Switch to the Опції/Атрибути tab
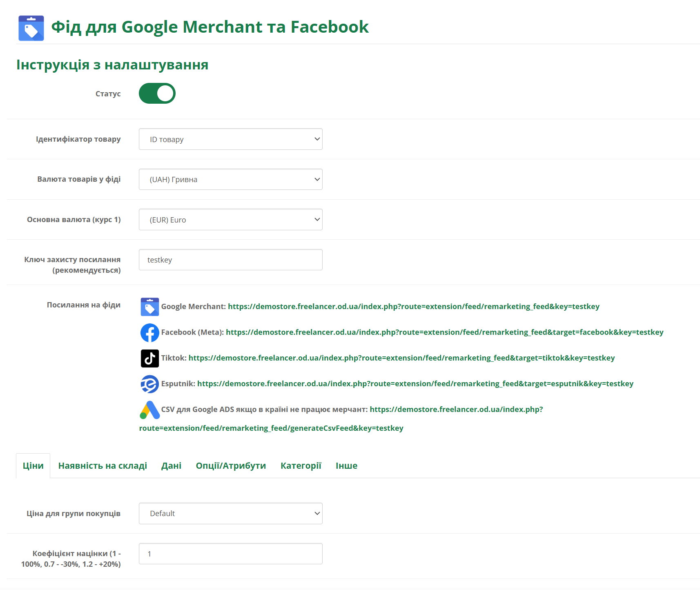The image size is (700, 590). [x=231, y=465]
